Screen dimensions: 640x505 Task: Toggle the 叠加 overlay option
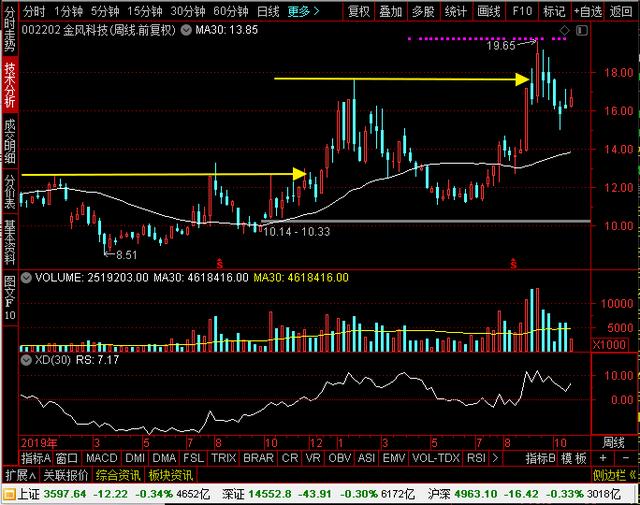390,12
